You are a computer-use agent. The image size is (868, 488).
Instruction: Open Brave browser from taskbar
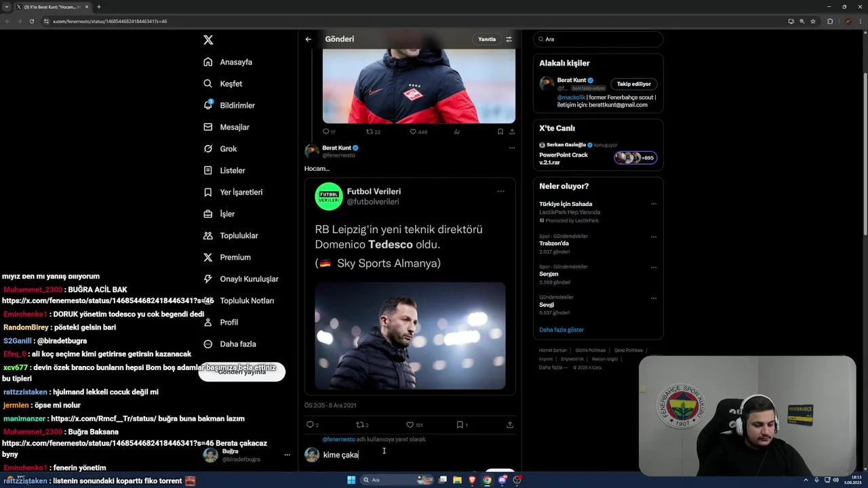point(472,480)
